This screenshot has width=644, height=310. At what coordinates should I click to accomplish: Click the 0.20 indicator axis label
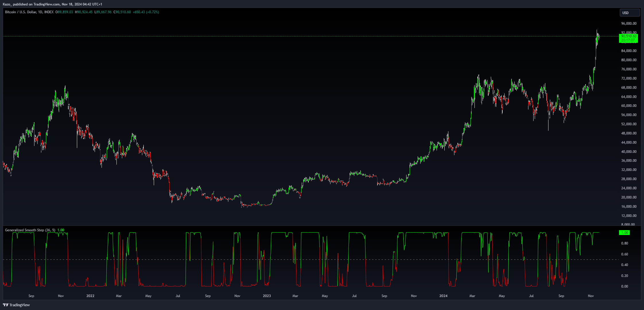[x=624, y=276]
